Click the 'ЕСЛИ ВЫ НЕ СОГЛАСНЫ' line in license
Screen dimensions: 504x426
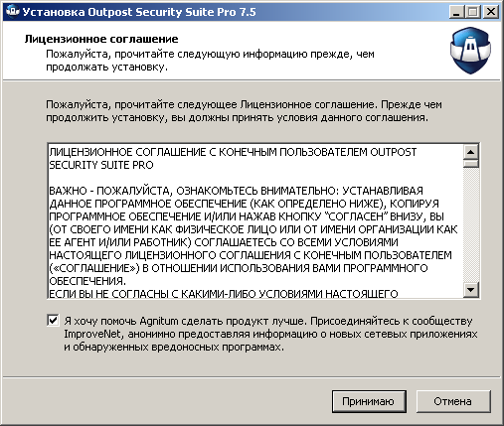[224, 294]
